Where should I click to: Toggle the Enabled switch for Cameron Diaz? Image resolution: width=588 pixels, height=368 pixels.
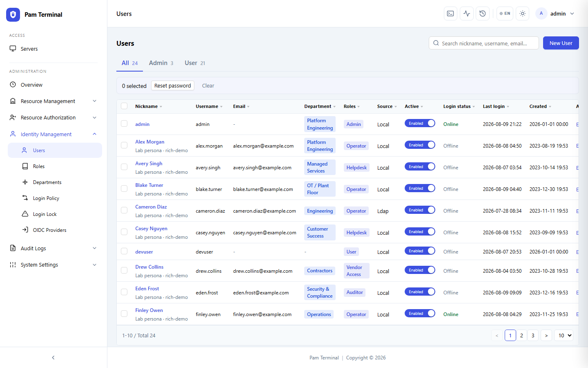pyautogui.click(x=420, y=210)
